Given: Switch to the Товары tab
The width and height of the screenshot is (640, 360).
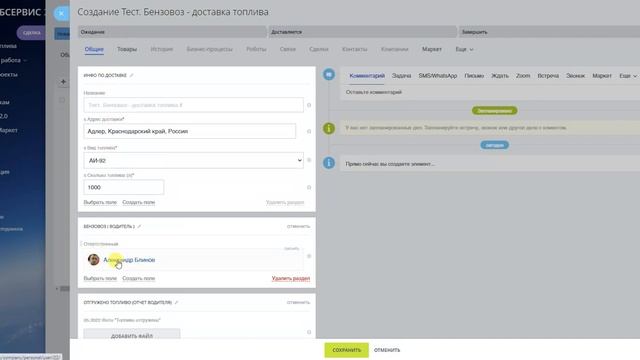Looking at the screenshot, I should tap(127, 49).
